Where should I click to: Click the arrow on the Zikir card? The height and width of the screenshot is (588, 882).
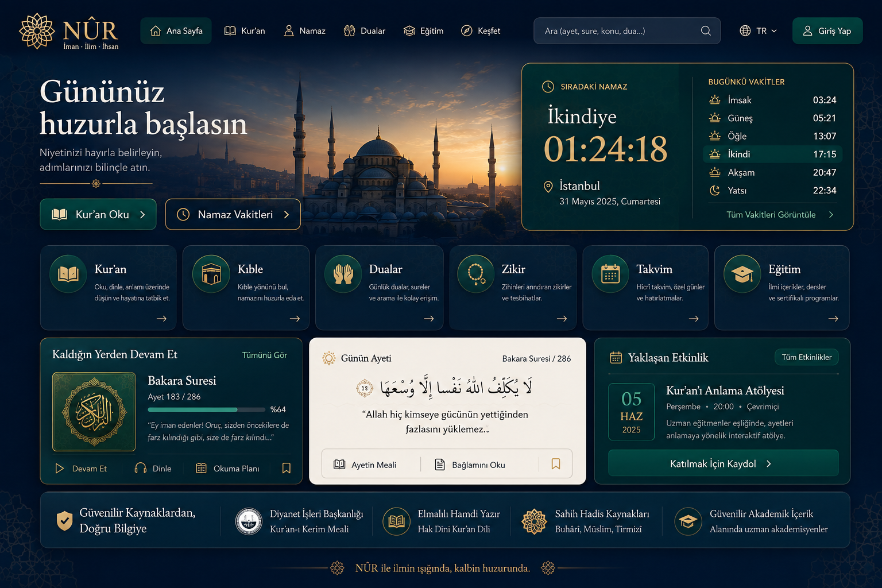click(562, 319)
